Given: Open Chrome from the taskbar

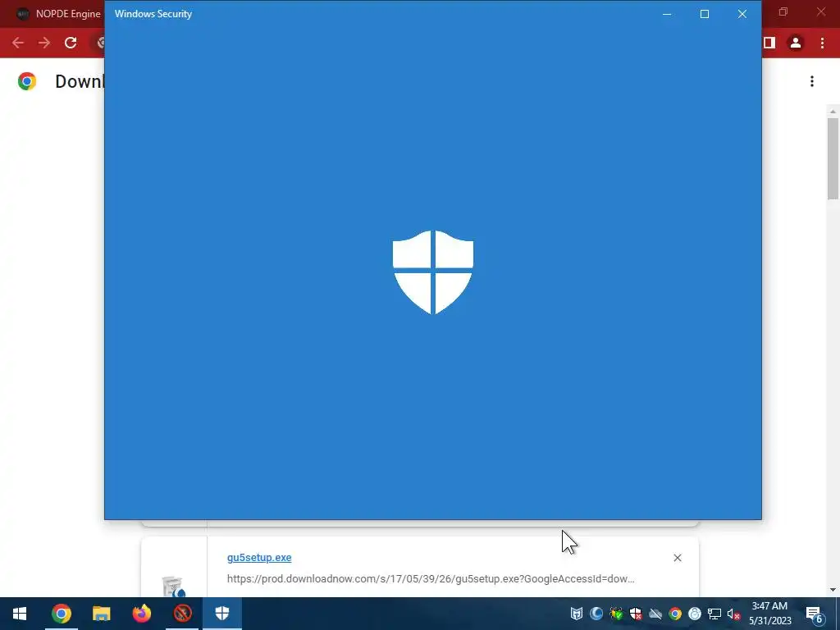Looking at the screenshot, I should [61, 614].
